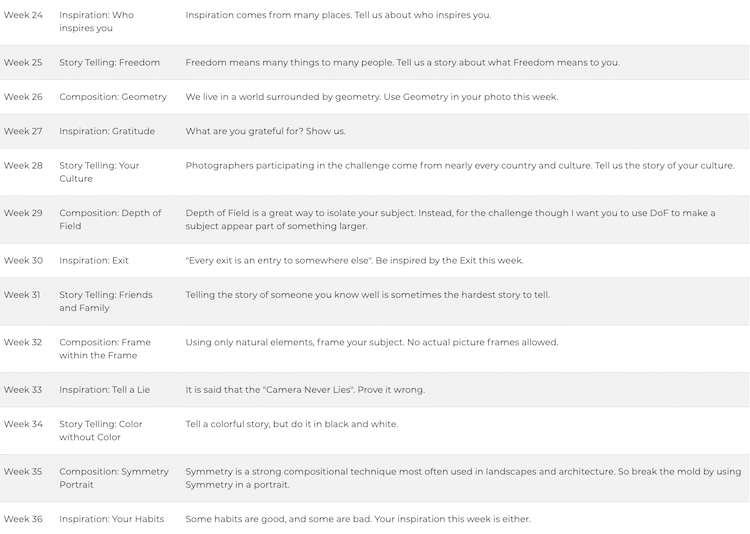Click 'What are you grateful for? Show us.' text
The image size is (750, 534).
pos(265,131)
